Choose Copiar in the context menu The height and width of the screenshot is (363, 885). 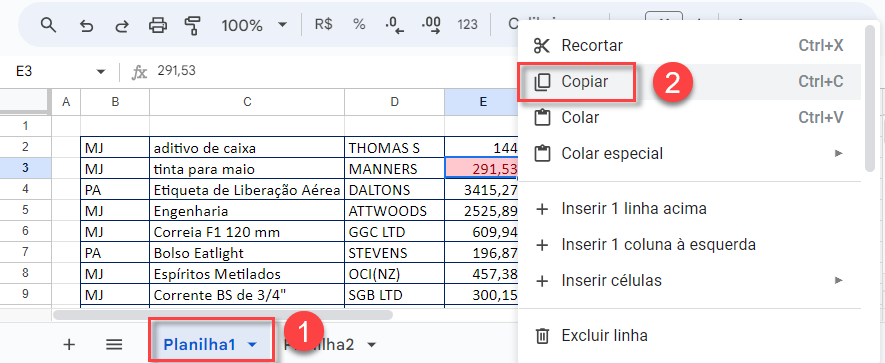(690, 82)
